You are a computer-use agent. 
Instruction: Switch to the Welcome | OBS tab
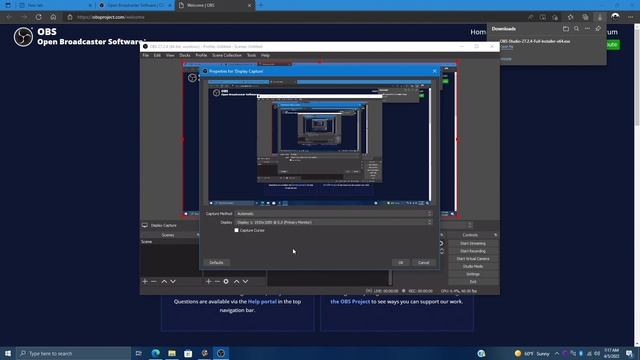tap(214, 5)
